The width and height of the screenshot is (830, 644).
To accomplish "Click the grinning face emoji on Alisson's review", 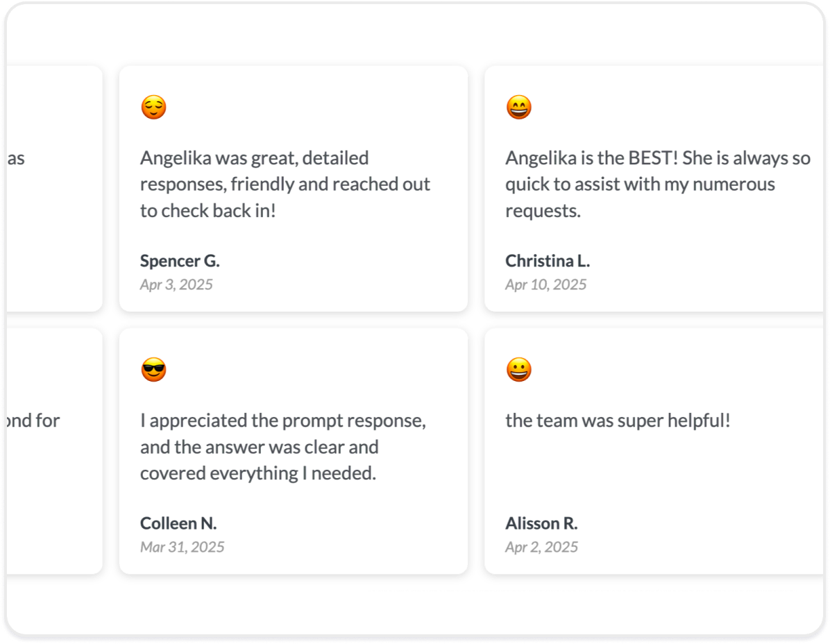I will [x=519, y=369].
